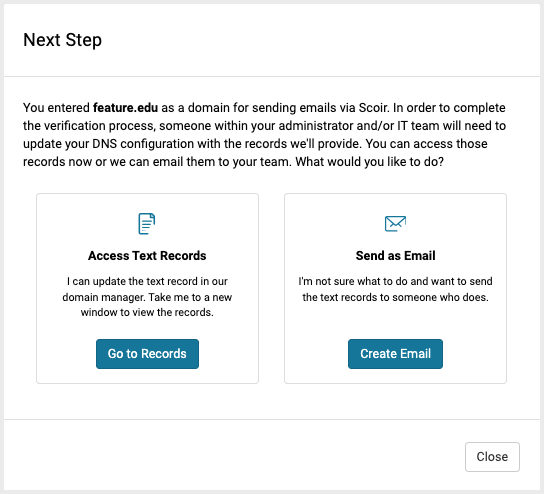Click the 'I'm not sure what to do' description
This screenshot has width=544, height=494.
[395, 289]
